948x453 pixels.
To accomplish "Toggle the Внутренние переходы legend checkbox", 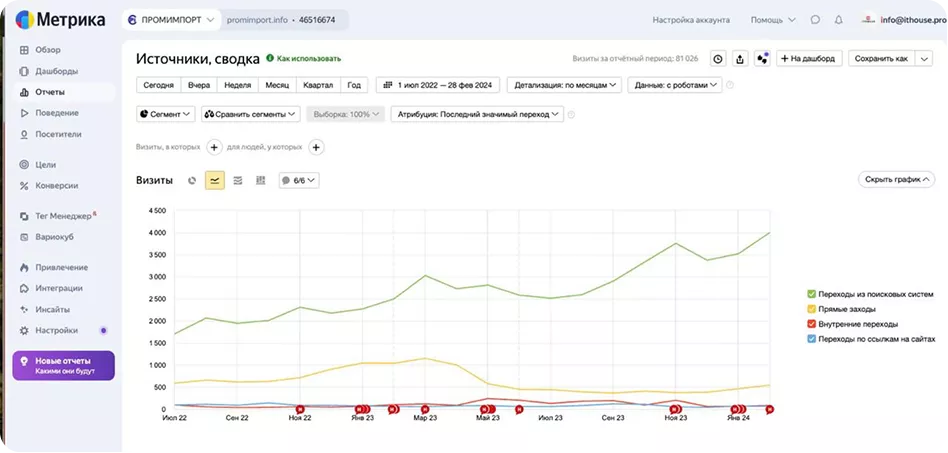I will pyautogui.click(x=811, y=324).
